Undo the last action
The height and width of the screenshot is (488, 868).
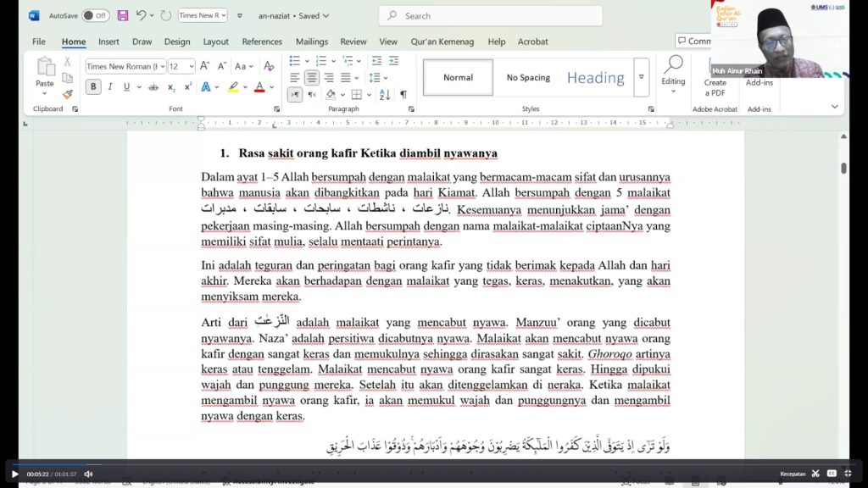(142, 15)
